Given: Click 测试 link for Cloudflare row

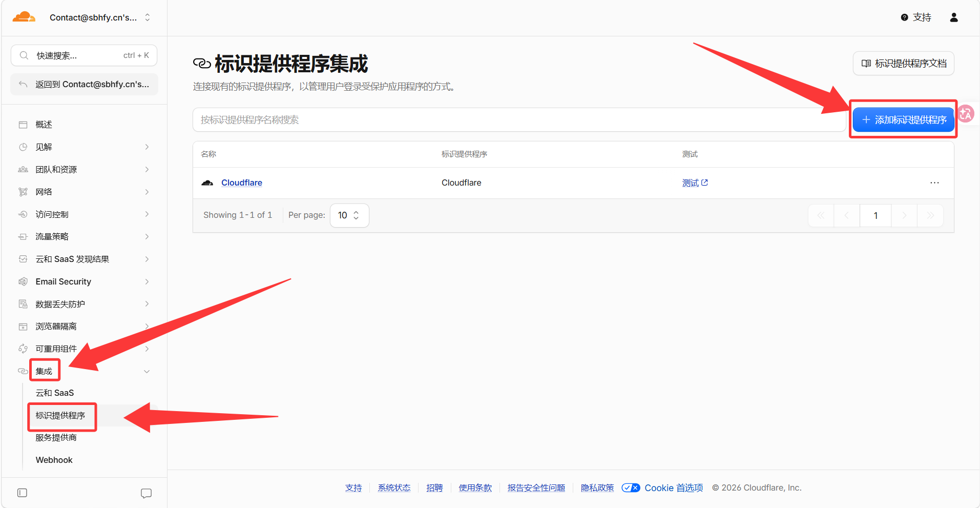Looking at the screenshot, I should 695,183.
